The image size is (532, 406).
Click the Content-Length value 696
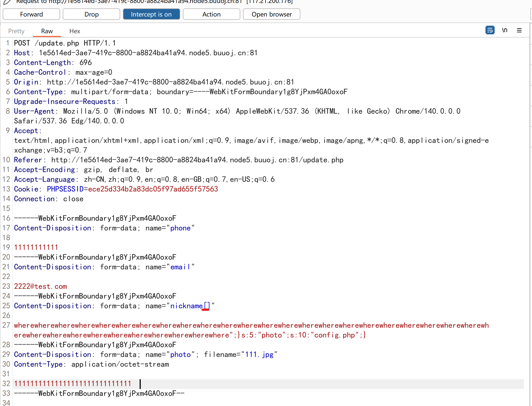[x=86, y=63]
